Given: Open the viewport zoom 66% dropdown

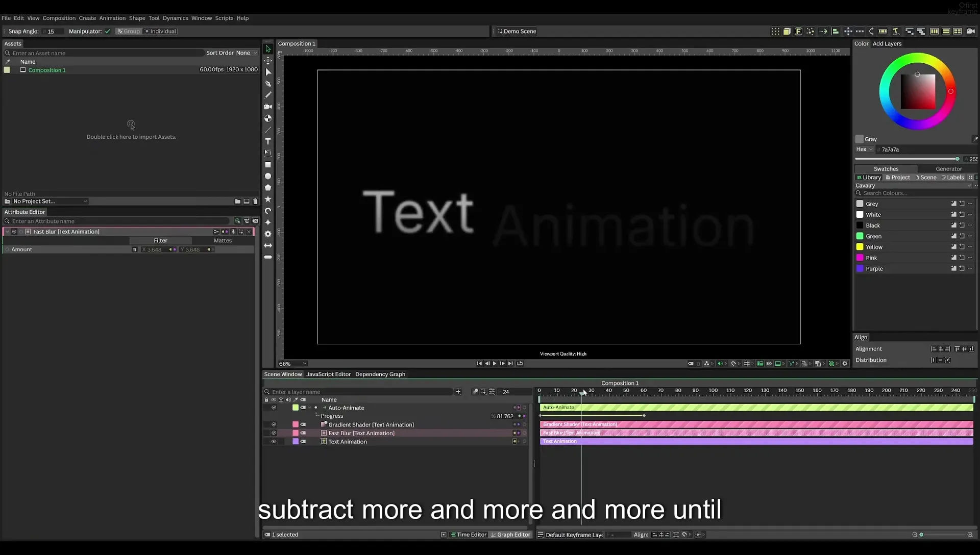Looking at the screenshot, I should click(293, 364).
